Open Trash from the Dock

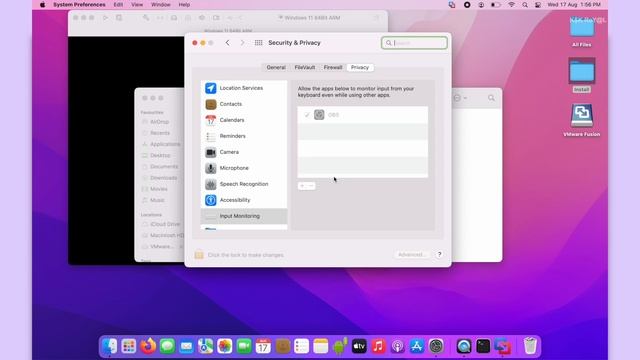(530, 346)
